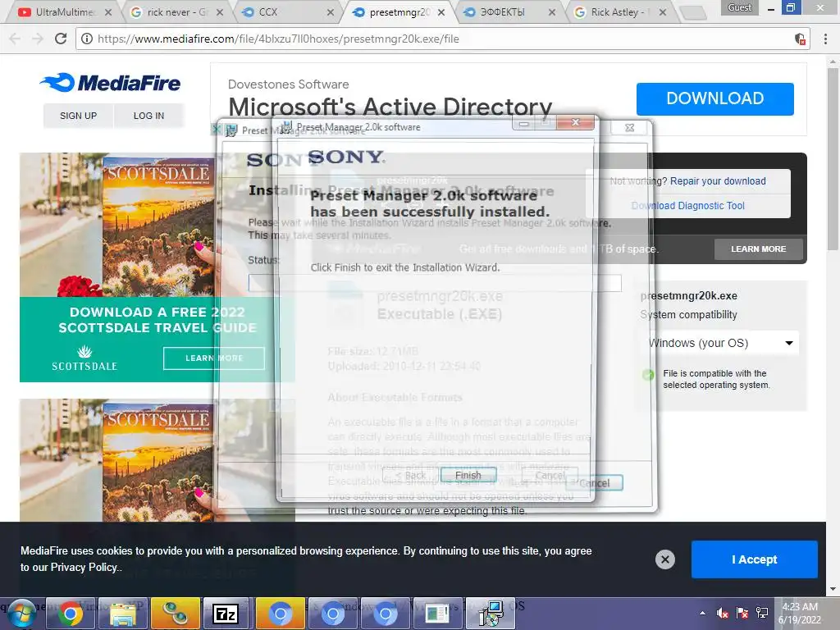Dismiss the cookie notice with X icon

click(664, 559)
